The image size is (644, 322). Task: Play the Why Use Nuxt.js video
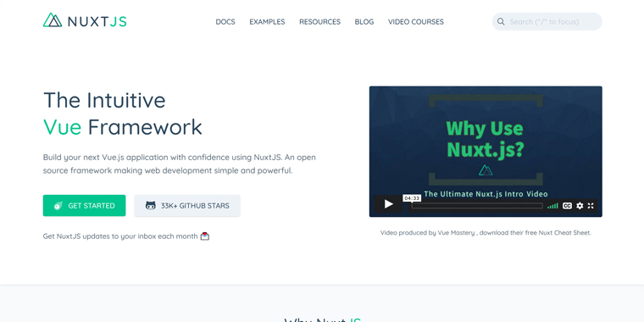pos(389,203)
